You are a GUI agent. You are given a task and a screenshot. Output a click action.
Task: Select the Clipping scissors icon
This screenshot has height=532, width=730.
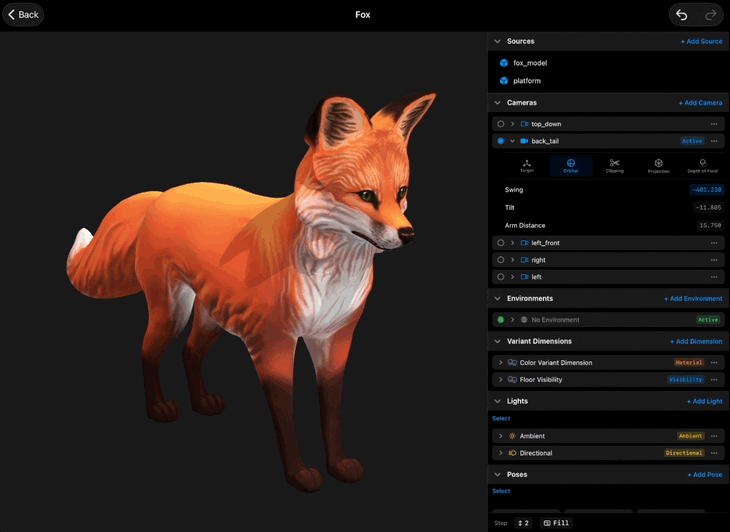(x=615, y=163)
